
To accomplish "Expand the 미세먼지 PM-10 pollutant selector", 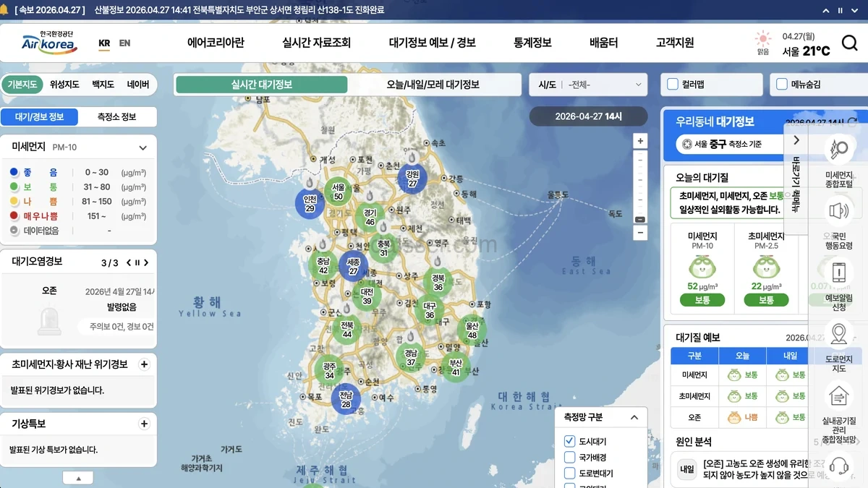I will tap(142, 147).
